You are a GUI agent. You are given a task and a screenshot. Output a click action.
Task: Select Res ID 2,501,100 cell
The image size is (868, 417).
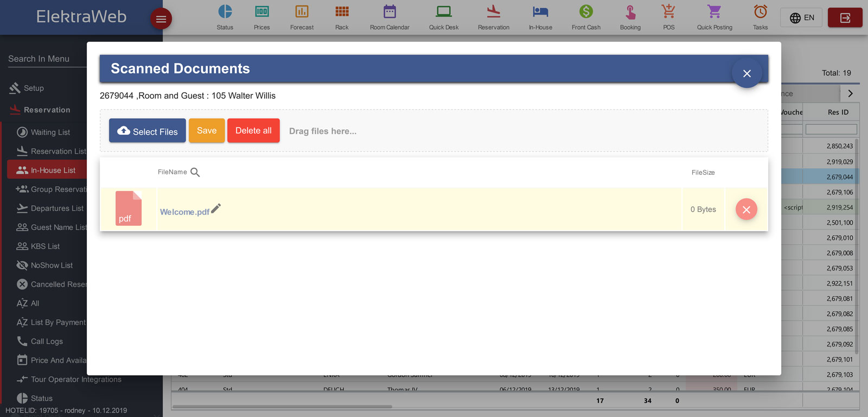pos(831,222)
